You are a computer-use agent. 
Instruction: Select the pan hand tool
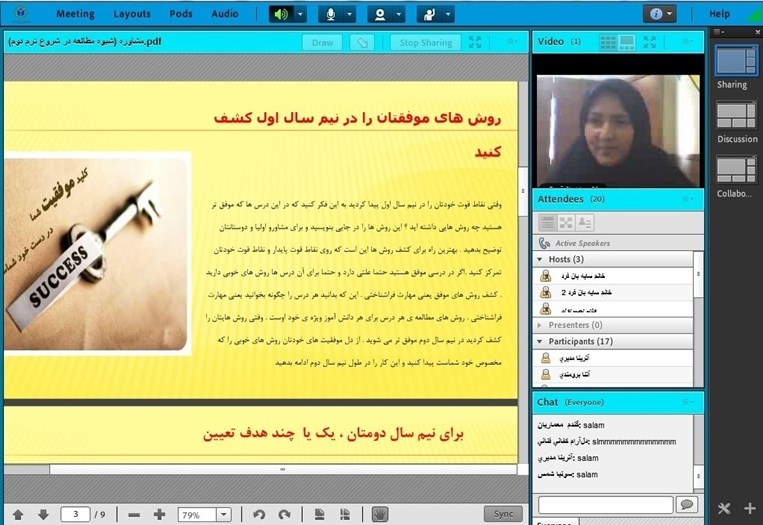point(380,514)
